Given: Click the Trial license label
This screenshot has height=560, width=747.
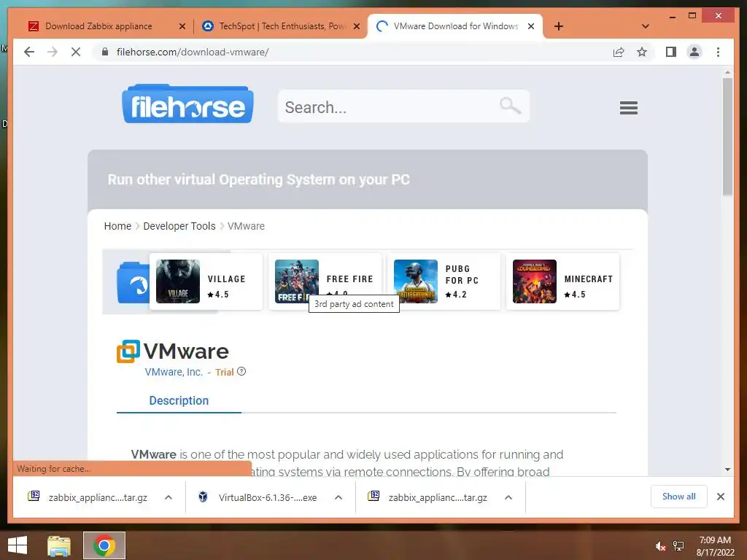Looking at the screenshot, I should 225,373.
